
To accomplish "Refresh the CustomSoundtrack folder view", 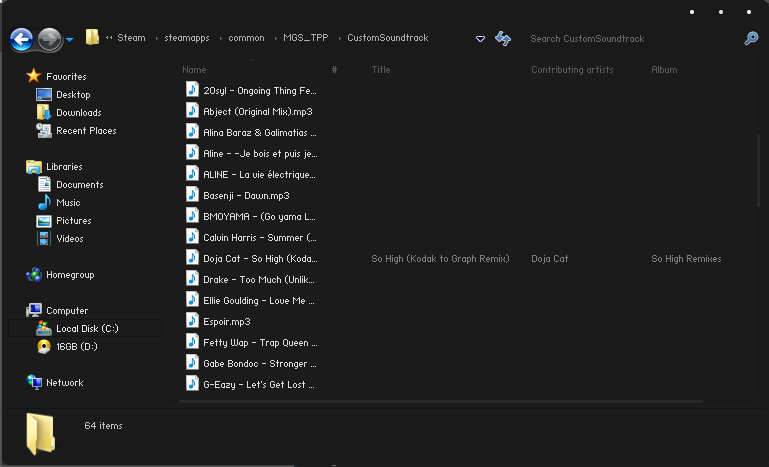I will pos(503,38).
